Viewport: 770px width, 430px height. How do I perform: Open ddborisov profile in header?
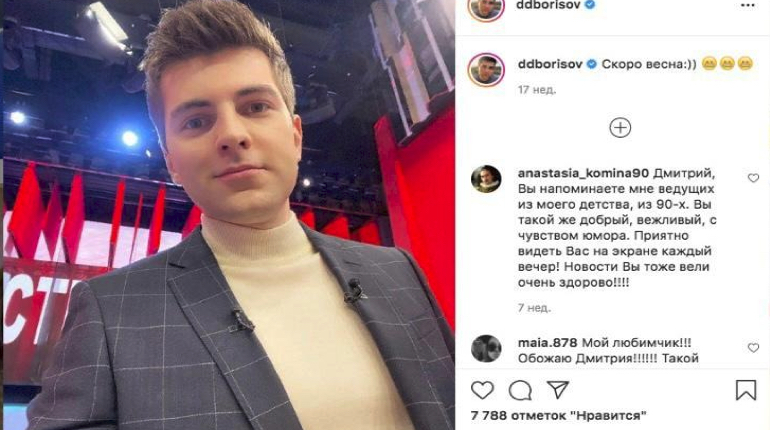click(x=548, y=5)
